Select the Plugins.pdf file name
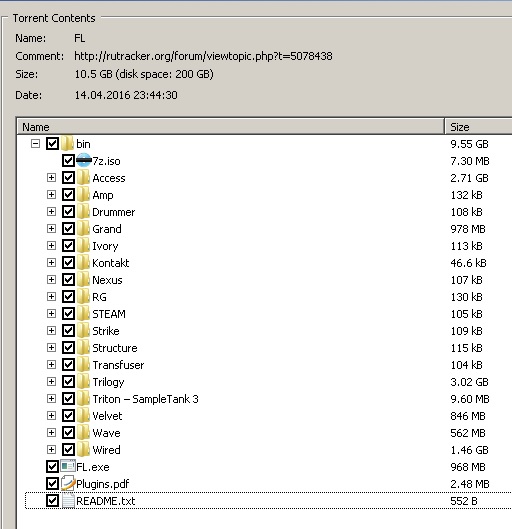Viewport: 512px width, 529px height. point(103,484)
